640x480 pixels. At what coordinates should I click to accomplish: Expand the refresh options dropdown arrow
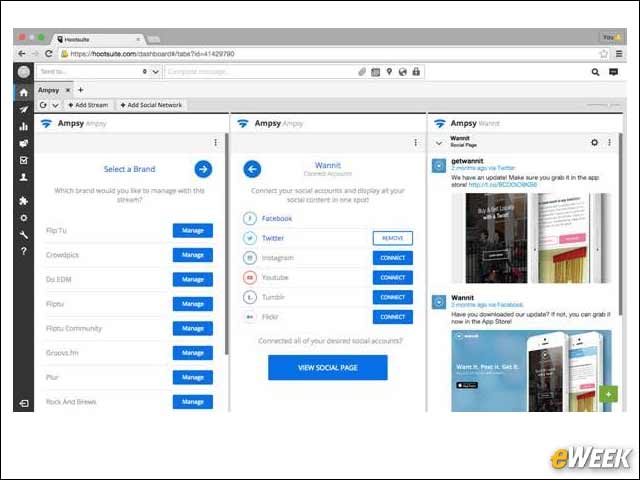56,105
